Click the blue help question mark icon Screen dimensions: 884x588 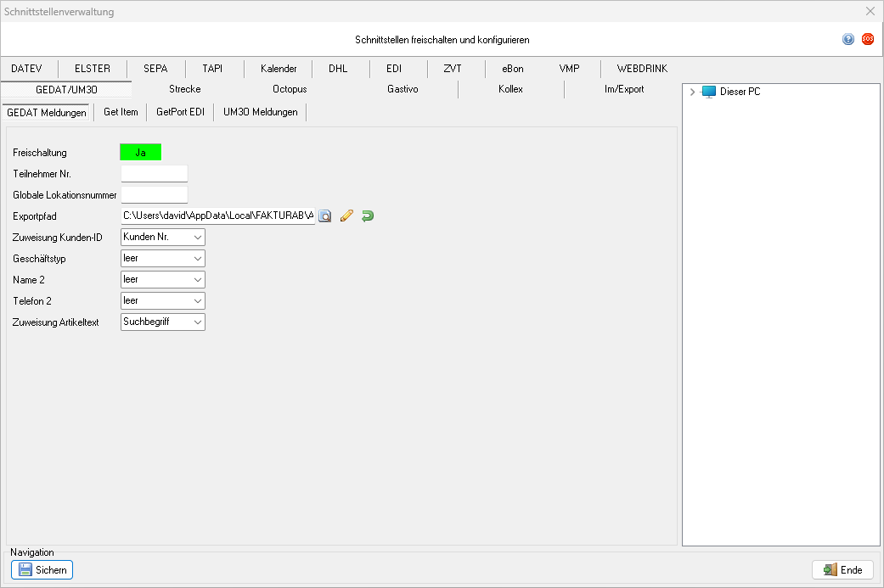847,39
